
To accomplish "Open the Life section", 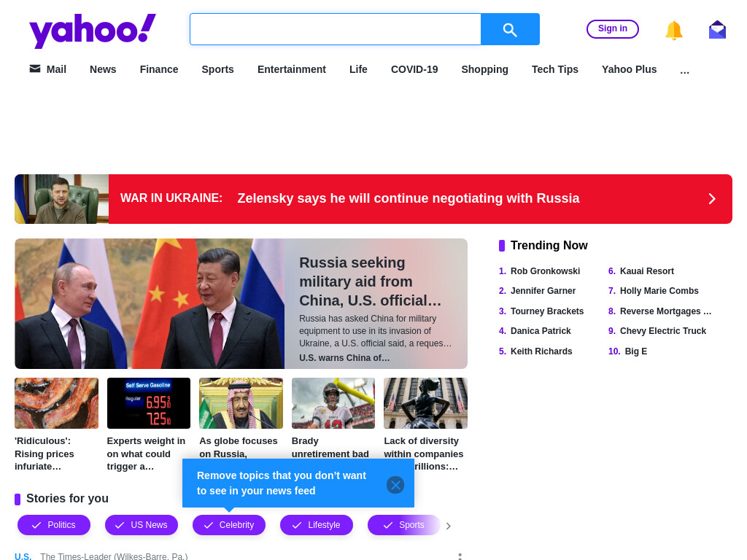I will click(x=358, y=69).
